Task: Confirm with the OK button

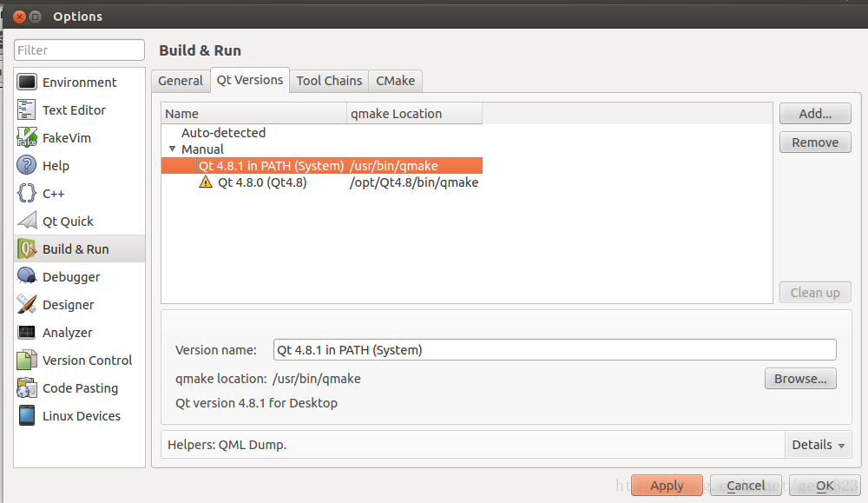Action: (825, 486)
